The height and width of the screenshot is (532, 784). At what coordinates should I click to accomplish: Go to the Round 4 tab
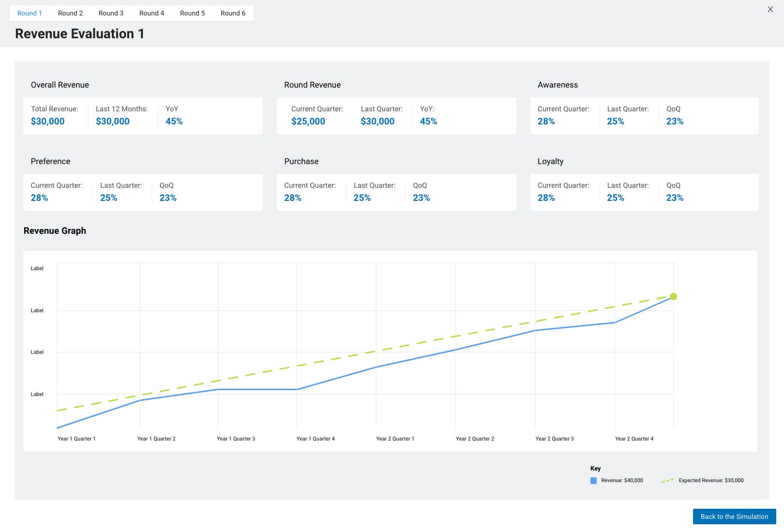tap(151, 13)
